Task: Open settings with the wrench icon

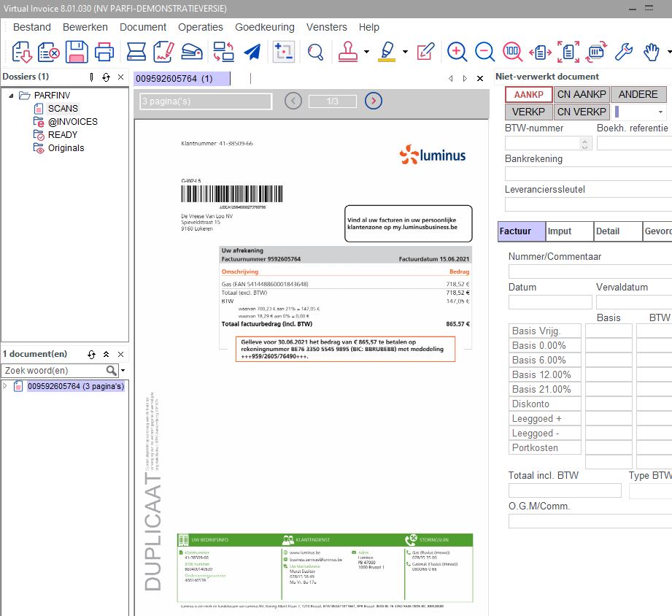Action: click(624, 52)
